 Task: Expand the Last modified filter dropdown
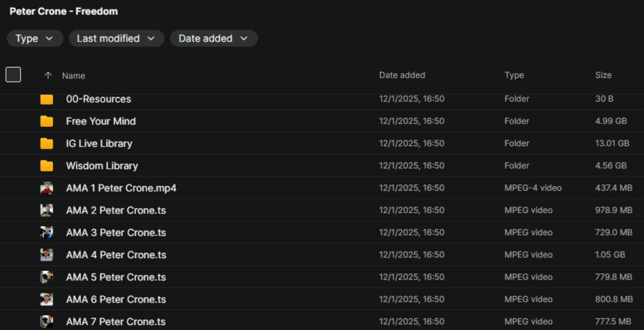(x=116, y=39)
